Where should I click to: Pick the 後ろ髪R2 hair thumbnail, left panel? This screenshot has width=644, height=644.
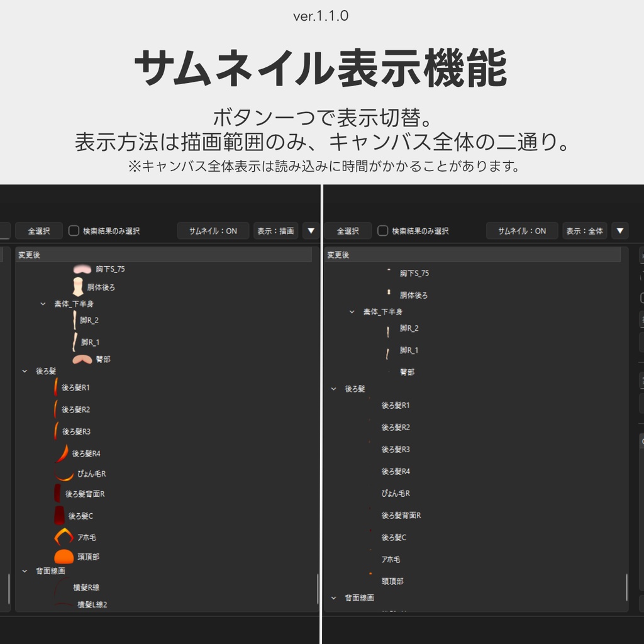55,409
